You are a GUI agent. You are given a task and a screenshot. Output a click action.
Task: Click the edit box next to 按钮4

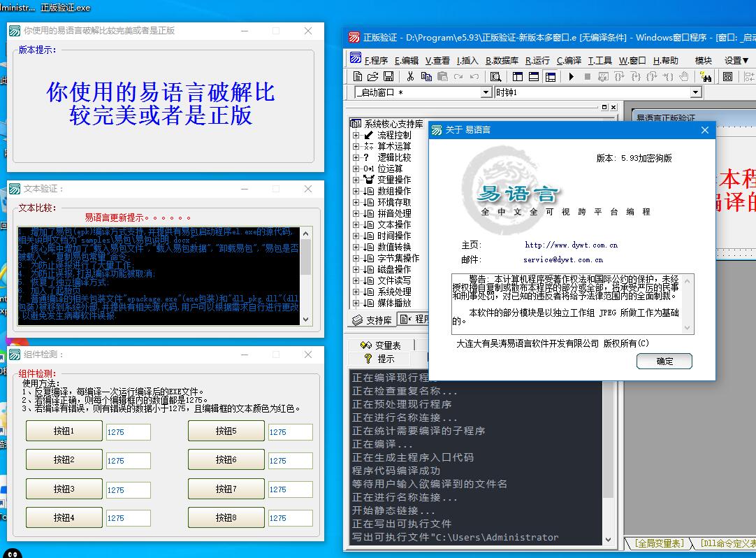(x=129, y=518)
